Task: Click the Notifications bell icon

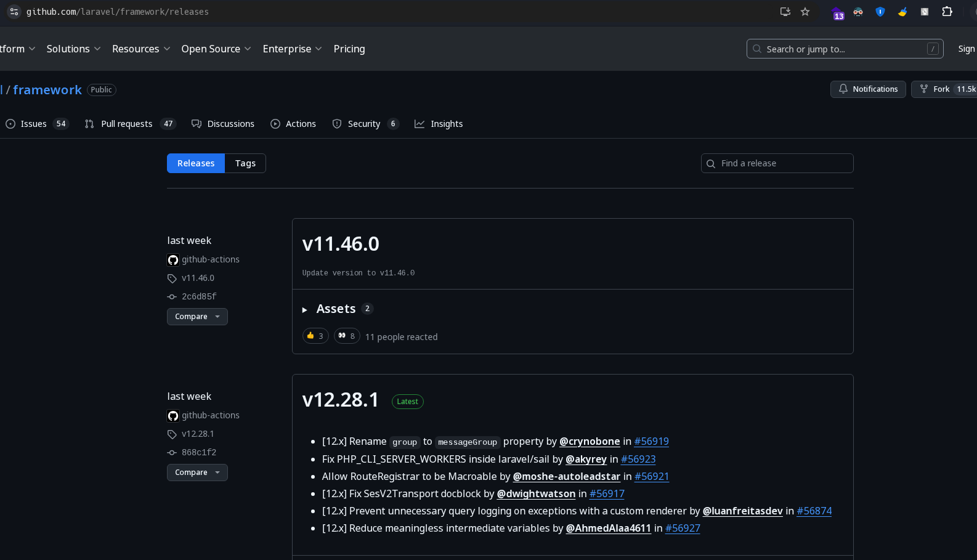Action: pyautogui.click(x=843, y=89)
